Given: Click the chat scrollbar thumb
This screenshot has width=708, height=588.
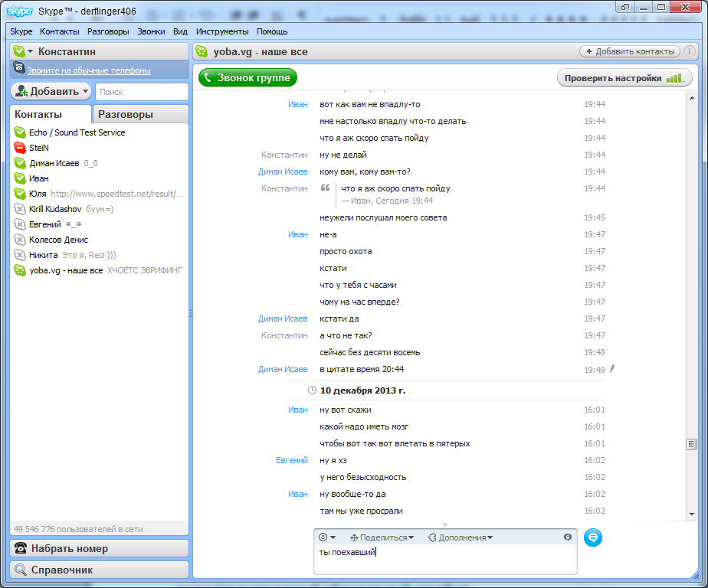Looking at the screenshot, I should click(x=691, y=445).
